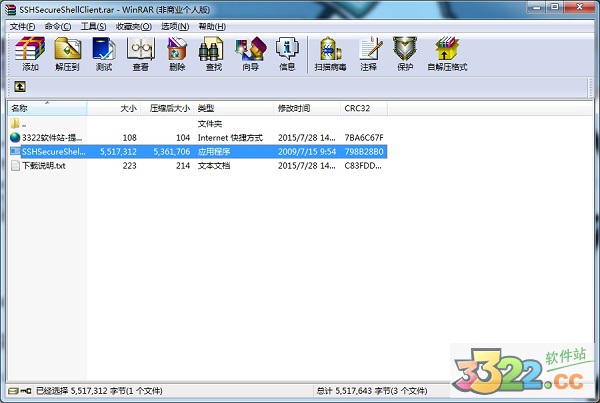
Task: Select the 下载说明.txt file name
Action: [x=44, y=166]
